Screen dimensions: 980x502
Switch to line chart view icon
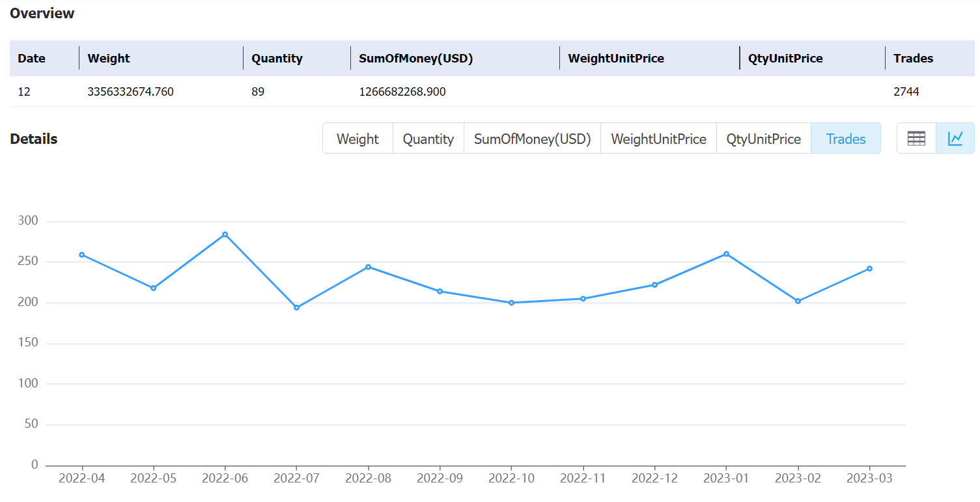tap(955, 138)
